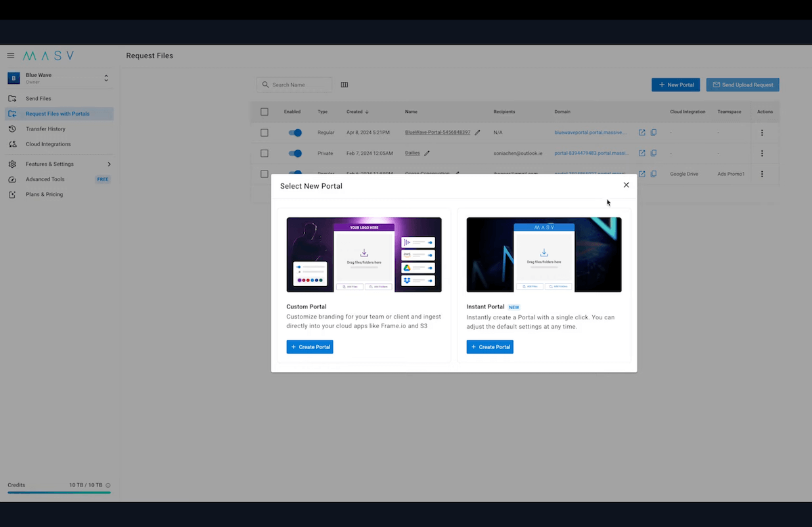Toggle off the Dailies portal switch
This screenshot has height=527, width=812.
click(x=295, y=153)
